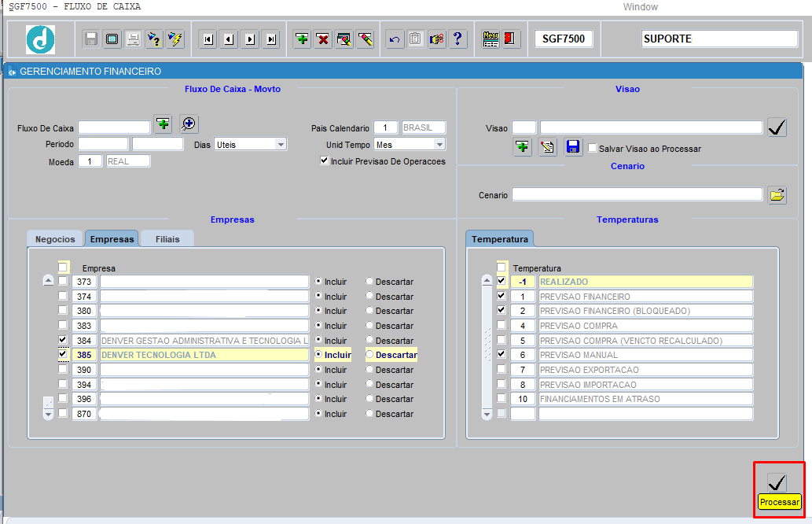Switch to the Empresas tab
Screen dimensions: 812x524
click(x=112, y=239)
